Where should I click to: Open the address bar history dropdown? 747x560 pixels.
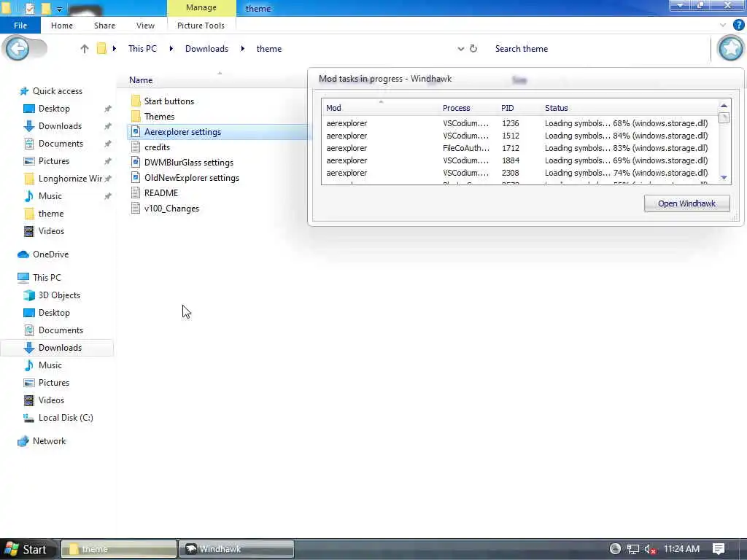(461, 49)
